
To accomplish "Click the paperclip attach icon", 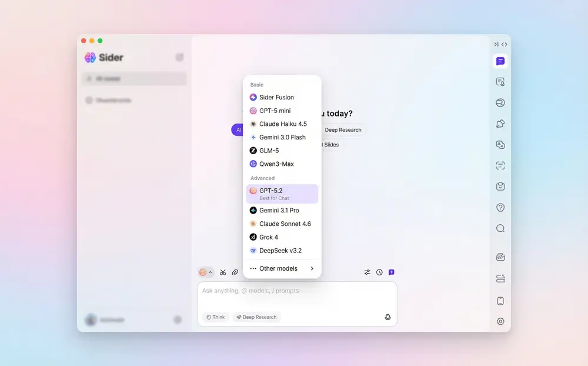I will pos(235,272).
